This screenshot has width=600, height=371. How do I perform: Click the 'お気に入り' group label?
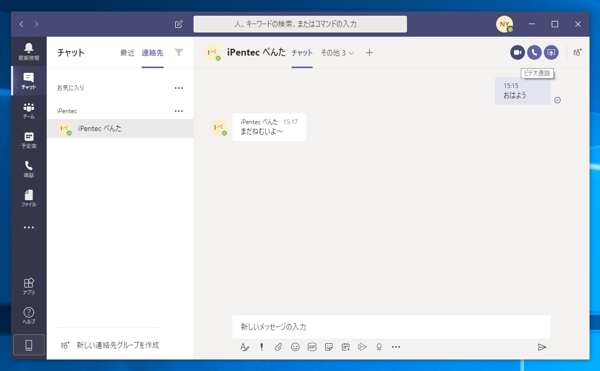pyautogui.click(x=70, y=88)
